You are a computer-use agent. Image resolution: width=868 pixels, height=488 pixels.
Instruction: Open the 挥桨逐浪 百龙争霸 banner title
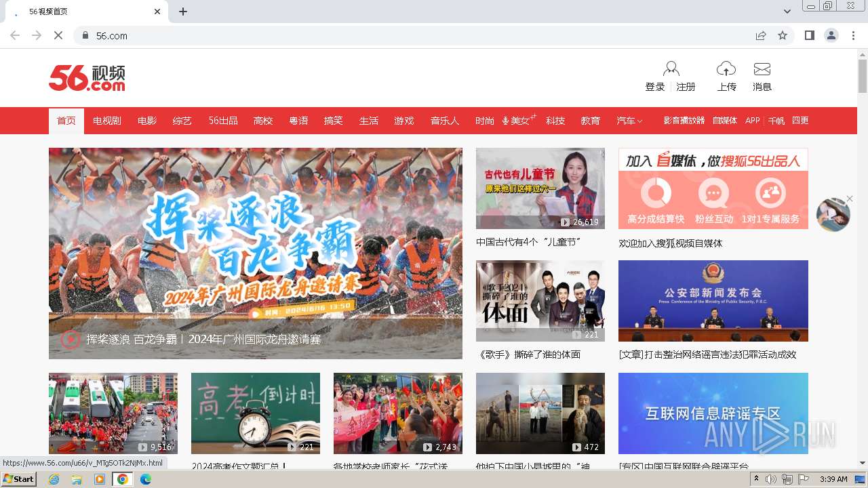pyautogui.click(x=203, y=339)
